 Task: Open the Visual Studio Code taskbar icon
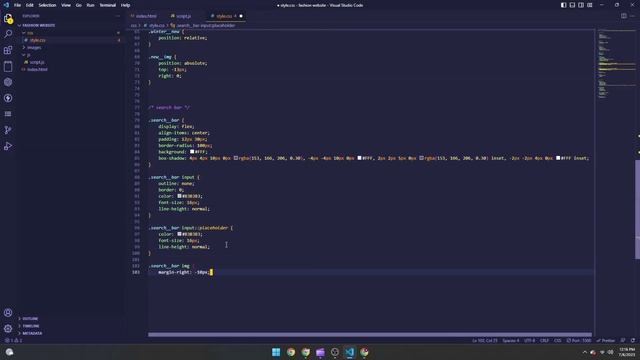point(349,352)
